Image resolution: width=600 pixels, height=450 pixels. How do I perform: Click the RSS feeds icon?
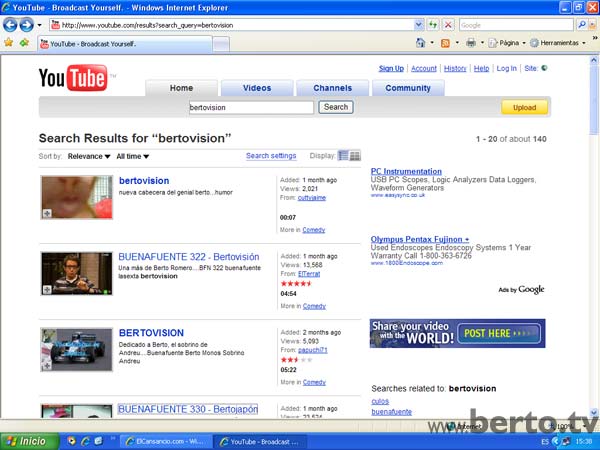(446, 43)
